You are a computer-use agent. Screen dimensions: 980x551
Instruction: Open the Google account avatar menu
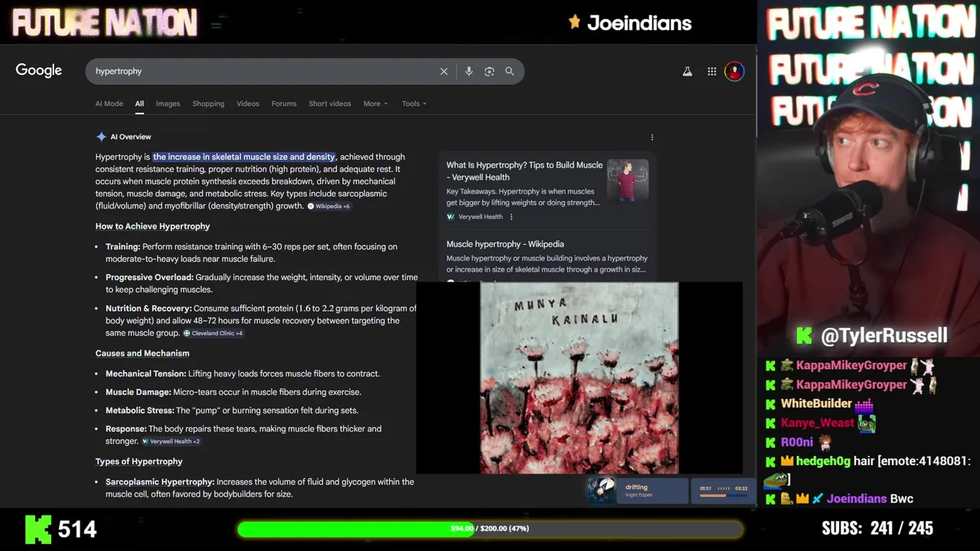734,71
